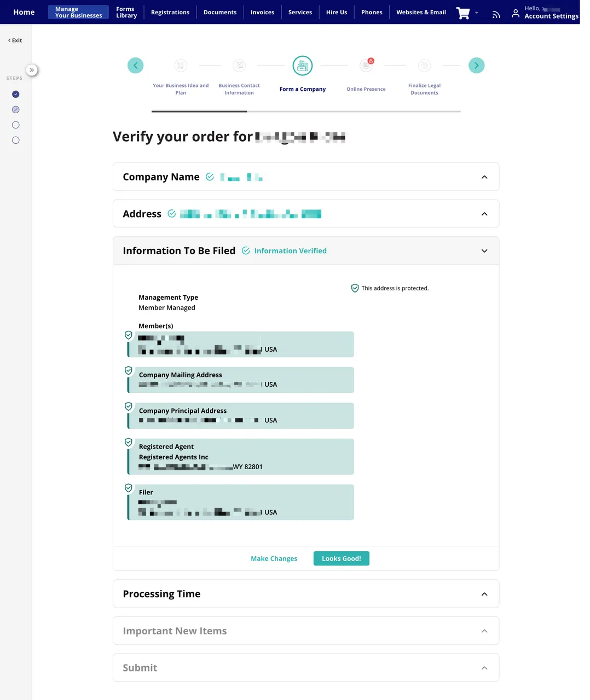Click the step progress bar
Image resolution: width=590 pixels, height=700 pixels.
tap(306, 112)
